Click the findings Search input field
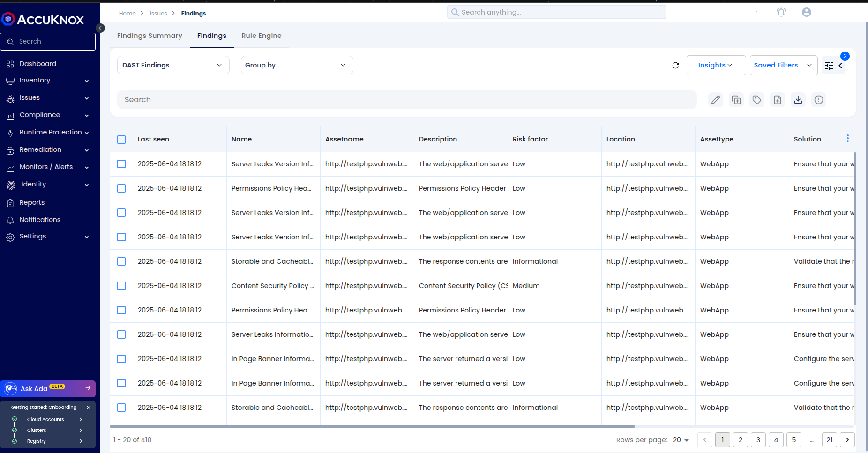868x453 pixels. (x=406, y=100)
